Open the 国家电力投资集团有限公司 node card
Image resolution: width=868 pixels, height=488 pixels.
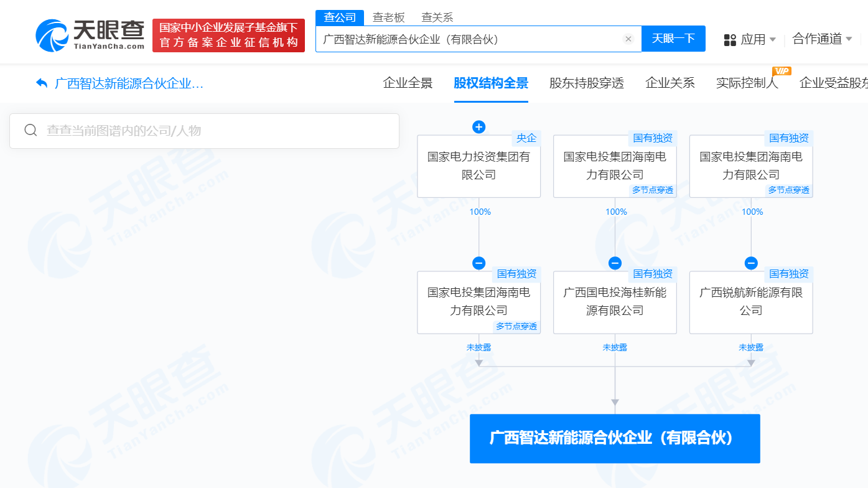click(478, 166)
